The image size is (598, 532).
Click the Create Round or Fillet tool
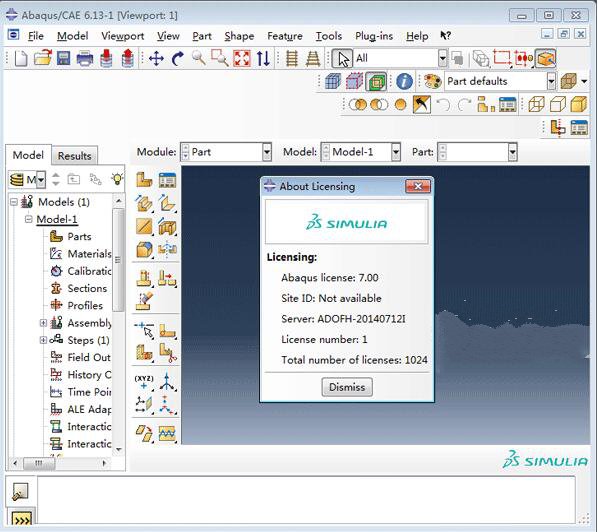pos(144,250)
